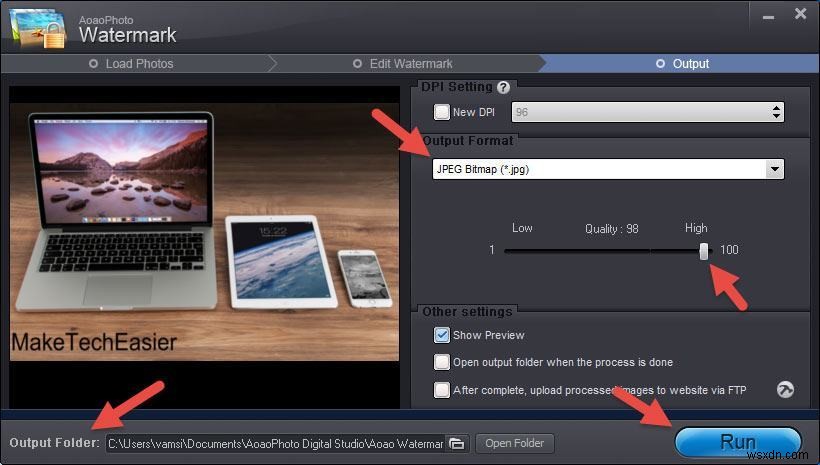Click the 'Other settings' group title

pyautogui.click(x=467, y=312)
